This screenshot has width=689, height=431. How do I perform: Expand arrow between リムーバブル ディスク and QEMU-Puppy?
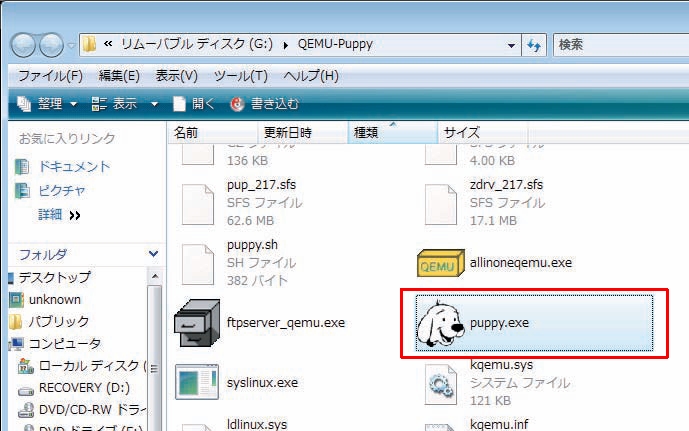[286, 45]
